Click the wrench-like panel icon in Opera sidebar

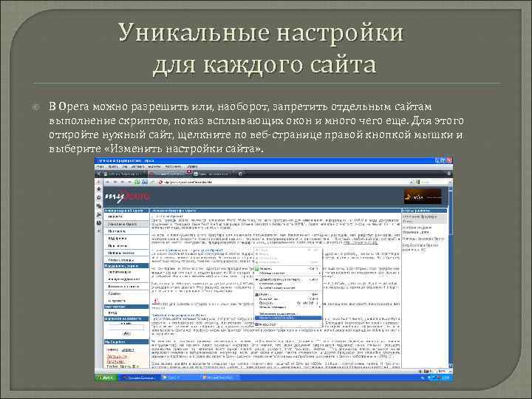click(x=99, y=214)
